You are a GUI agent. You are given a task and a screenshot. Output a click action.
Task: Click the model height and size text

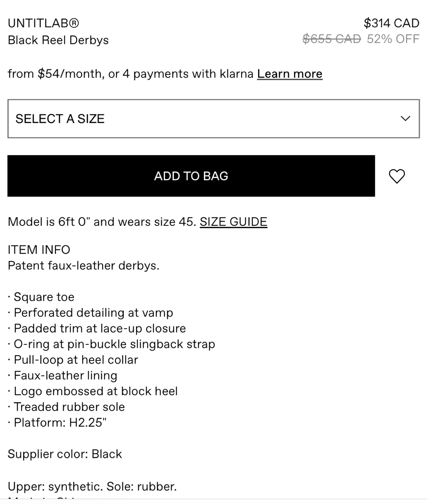pyautogui.click(x=102, y=222)
